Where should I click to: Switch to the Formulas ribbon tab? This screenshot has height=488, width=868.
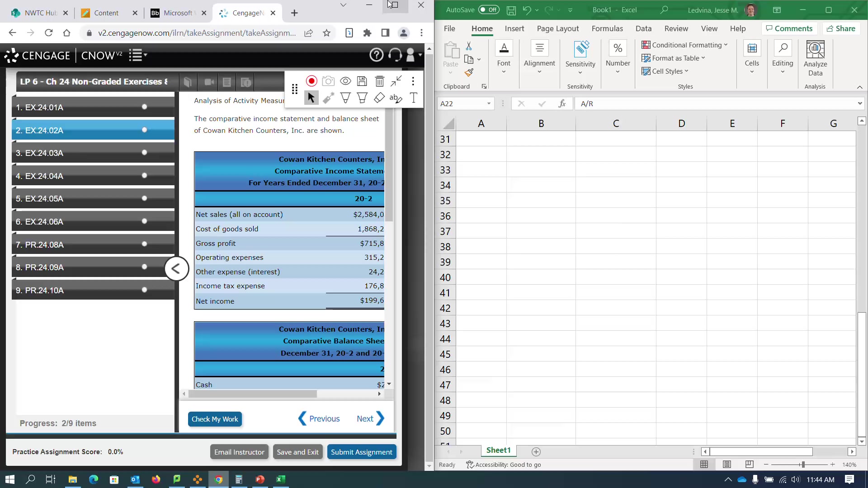point(607,28)
